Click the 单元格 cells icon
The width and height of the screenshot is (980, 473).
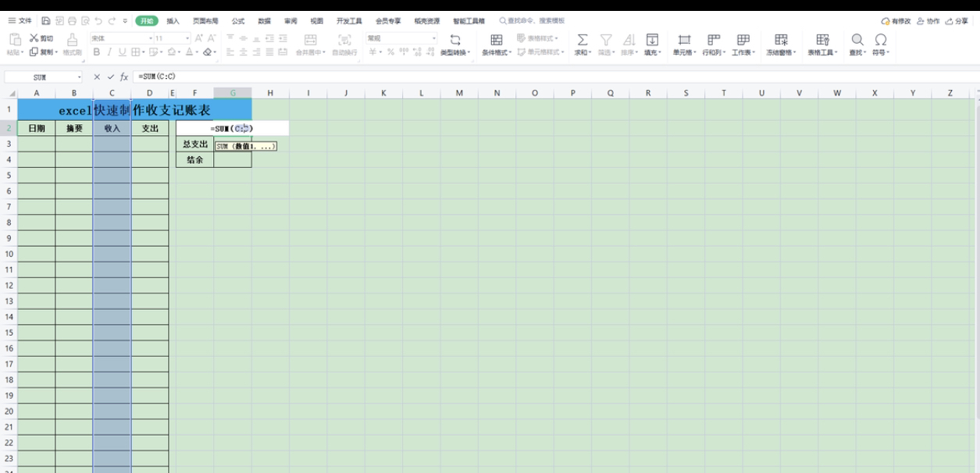[685, 39]
